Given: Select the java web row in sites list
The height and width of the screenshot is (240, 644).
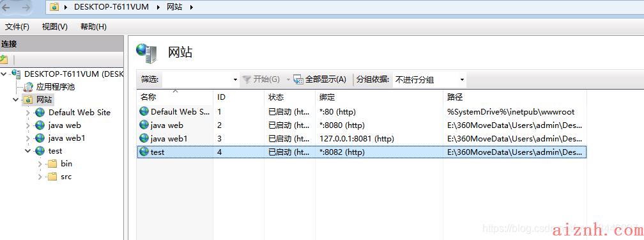Looking at the screenshot, I should pyautogui.click(x=362, y=125).
